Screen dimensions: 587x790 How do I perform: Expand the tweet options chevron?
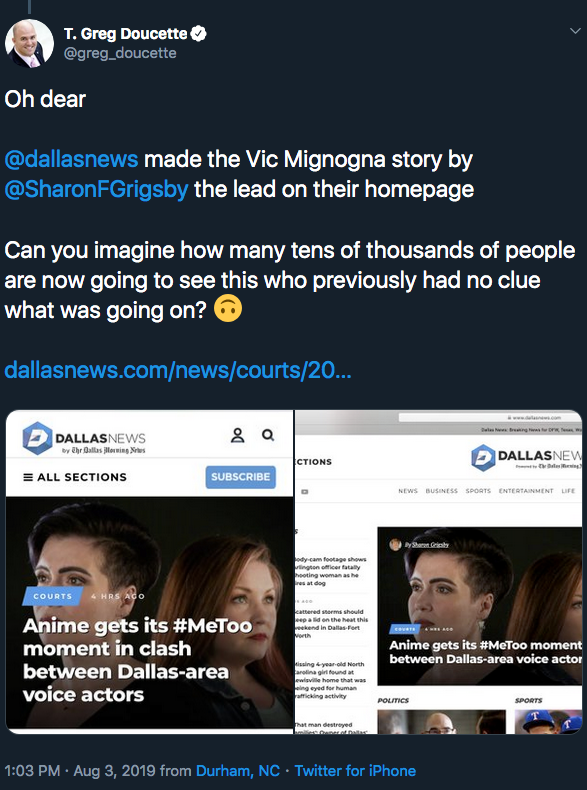pyautogui.click(x=575, y=31)
